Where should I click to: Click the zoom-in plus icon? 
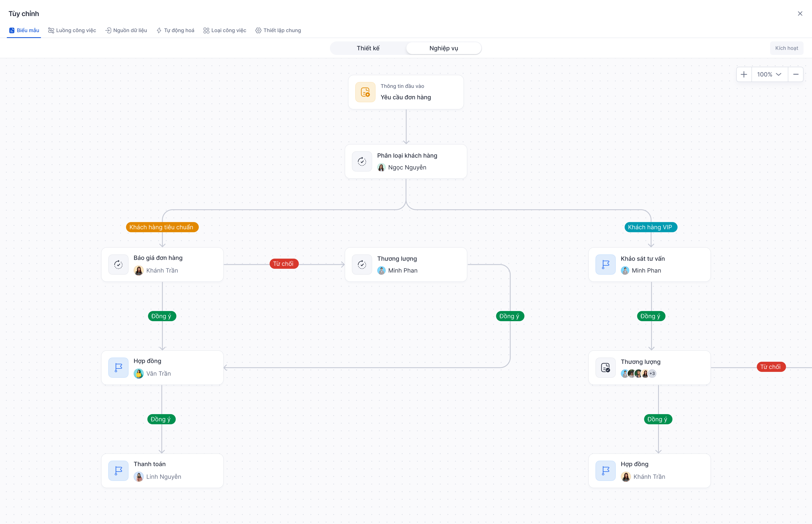[744, 74]
